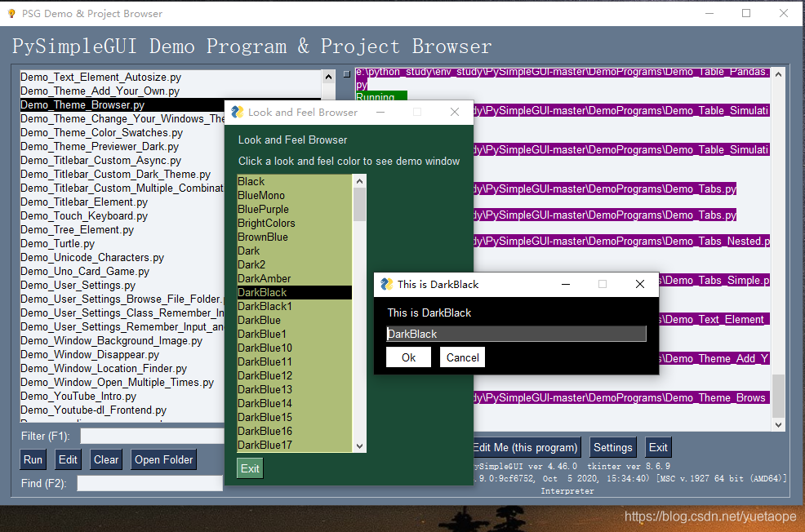Select Demo_Window_Open_Multiple_Times.py
The height and width of the screenshot is (532, 805).
[122, 382]
